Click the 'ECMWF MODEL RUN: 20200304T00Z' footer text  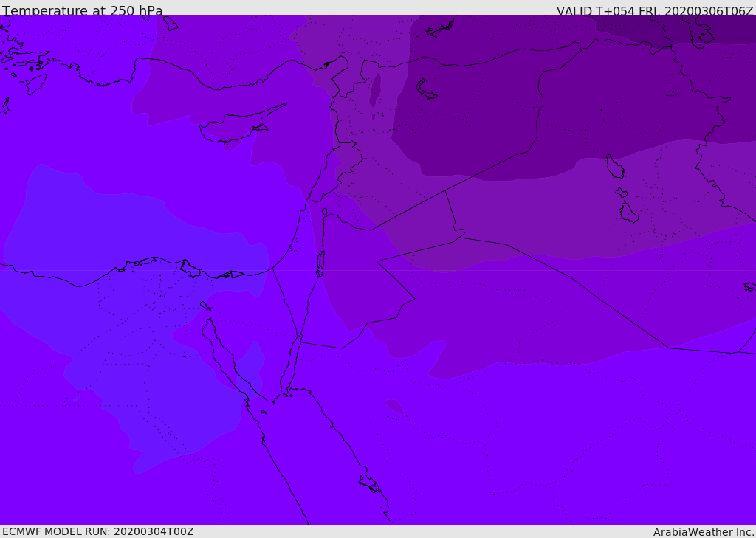point(98,531)
